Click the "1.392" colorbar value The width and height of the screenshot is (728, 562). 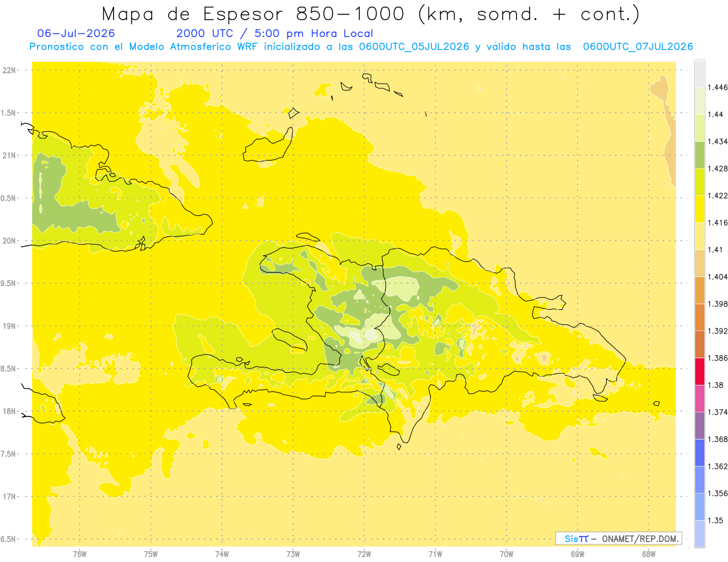[718, 331]
